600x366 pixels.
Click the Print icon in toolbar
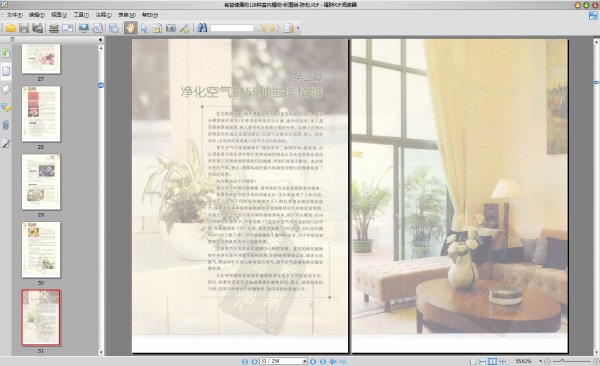(54, 28)
